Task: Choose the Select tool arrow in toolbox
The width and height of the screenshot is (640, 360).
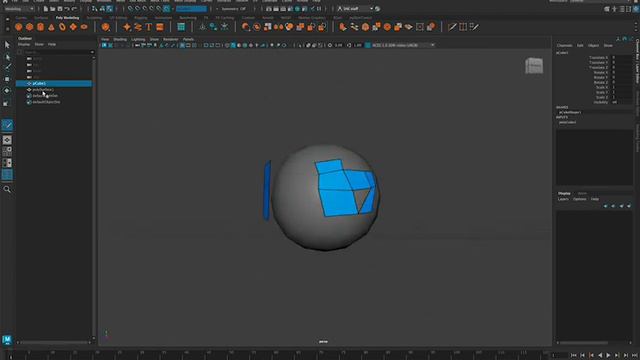Action: (7, 45)
